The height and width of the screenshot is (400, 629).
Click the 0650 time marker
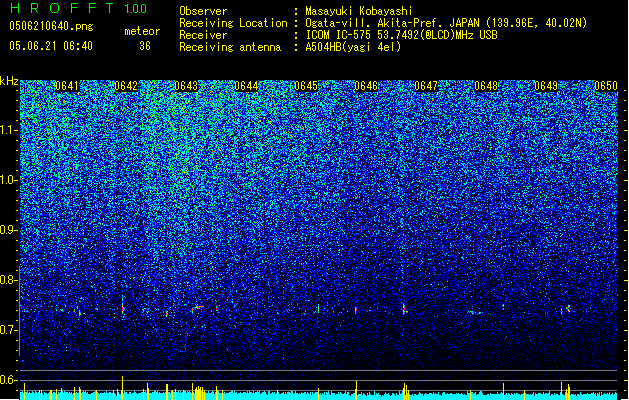606,86
